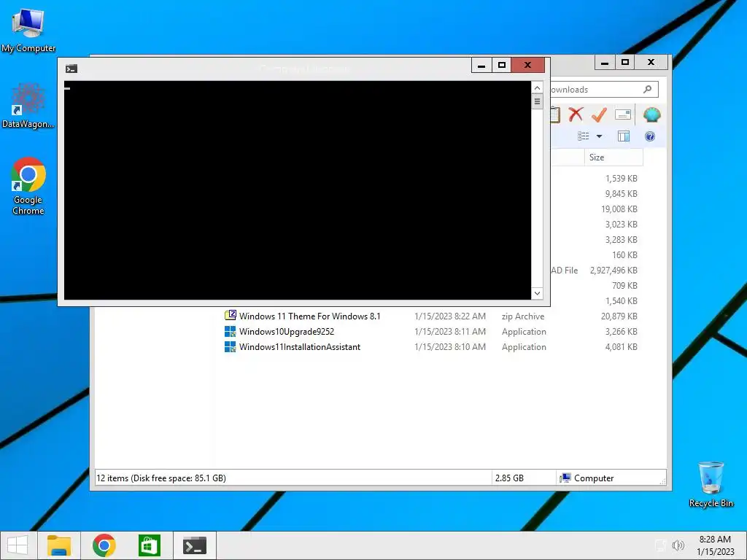
Task: Sort files by the Size column header
Action: pyautogui.click(x=614, y=157)
